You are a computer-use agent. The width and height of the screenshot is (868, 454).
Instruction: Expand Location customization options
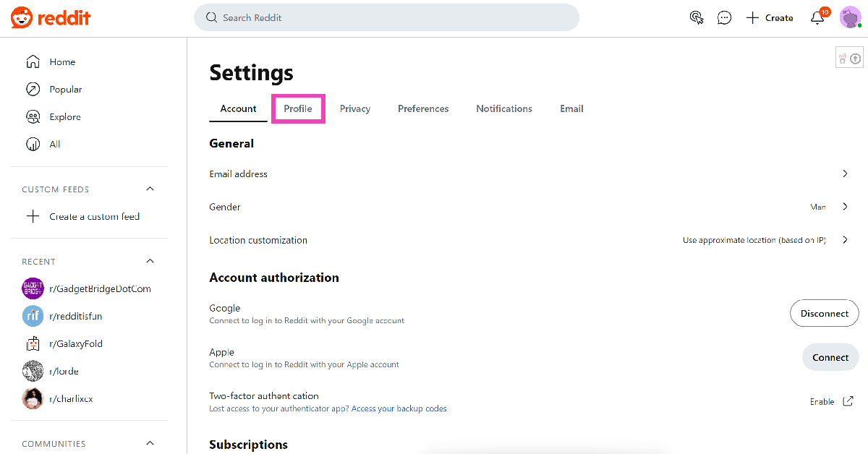click(845, 240)
